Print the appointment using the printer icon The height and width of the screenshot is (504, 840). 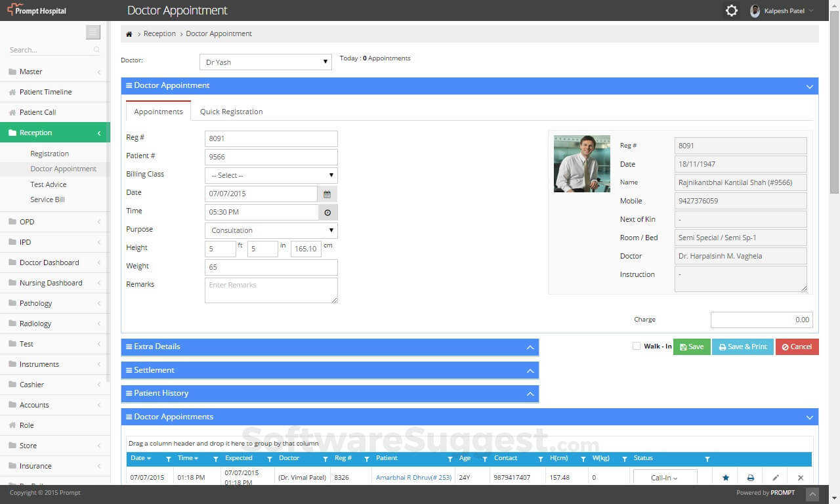click(x=751, y=477)
